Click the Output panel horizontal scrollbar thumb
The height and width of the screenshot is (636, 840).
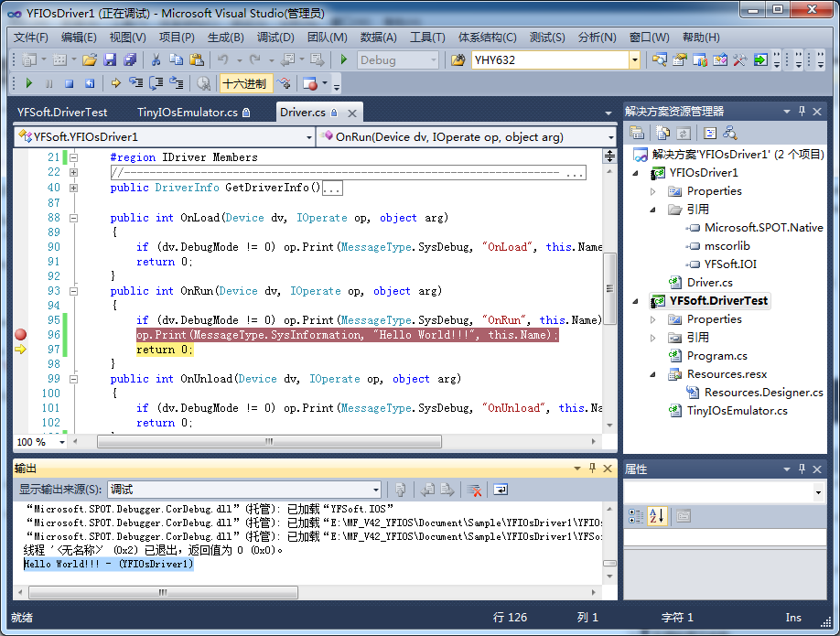pyautogui.click(x=163, y=593)
